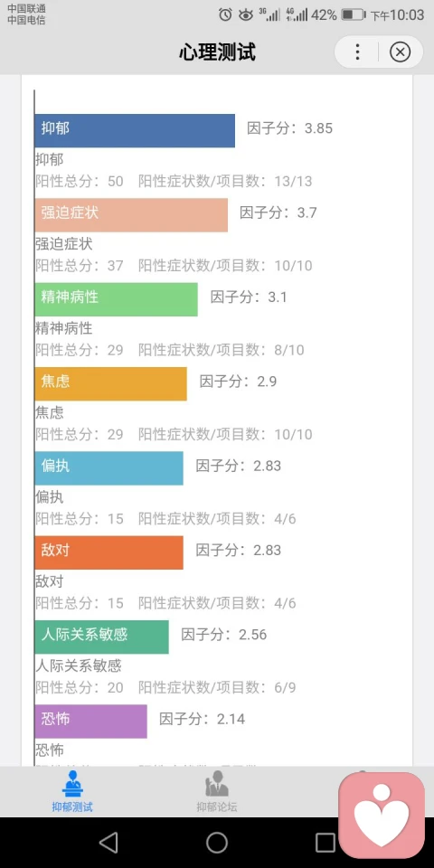The image size is (434, 868).
Task: Tap the yellow 焦虑 bar
Action: click(110, 383)
